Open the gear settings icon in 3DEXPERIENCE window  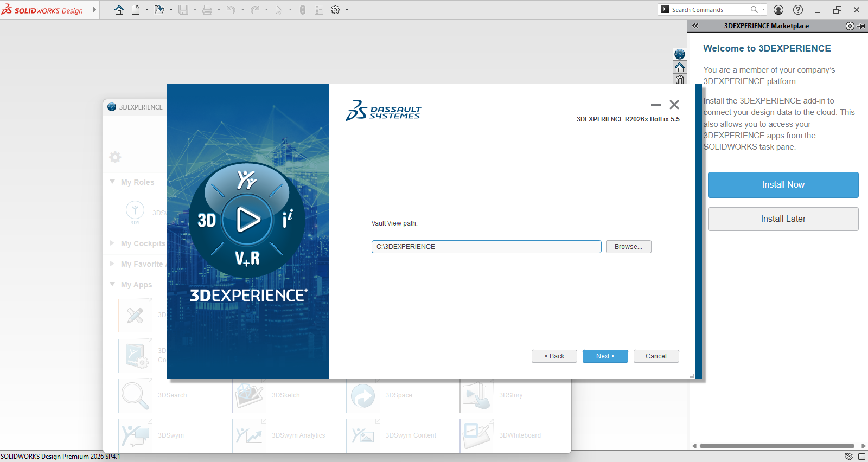pyautogui.click(x=115, y=157)
